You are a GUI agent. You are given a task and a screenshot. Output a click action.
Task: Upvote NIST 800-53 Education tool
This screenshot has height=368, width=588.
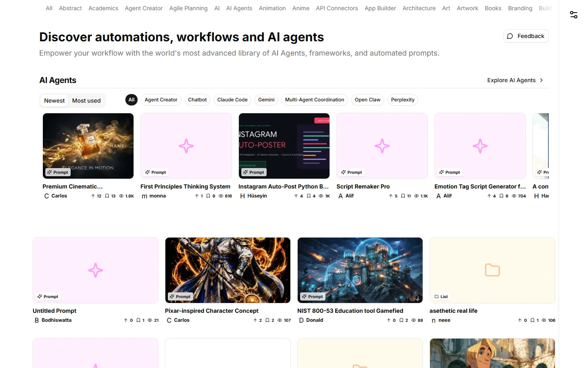click(389, 320)
